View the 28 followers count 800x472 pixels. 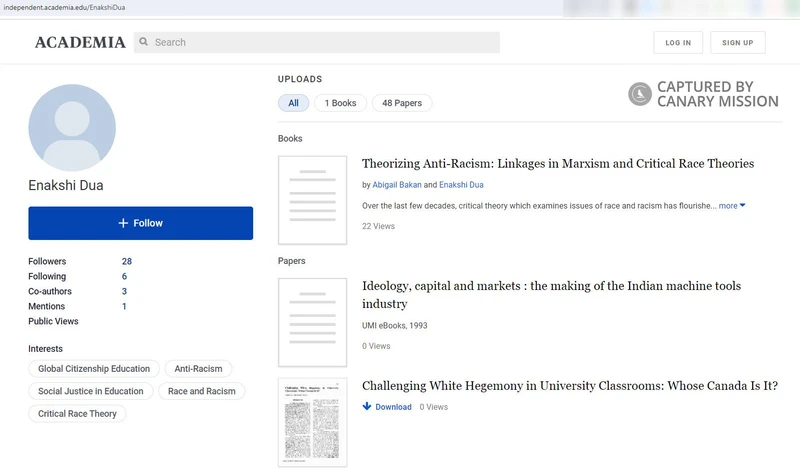pyautogui.click(x=127, y=261)
